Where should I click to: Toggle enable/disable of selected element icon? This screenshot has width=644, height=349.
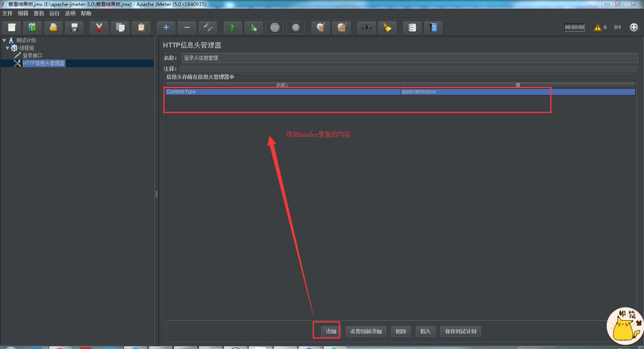[x=208, y=27]
